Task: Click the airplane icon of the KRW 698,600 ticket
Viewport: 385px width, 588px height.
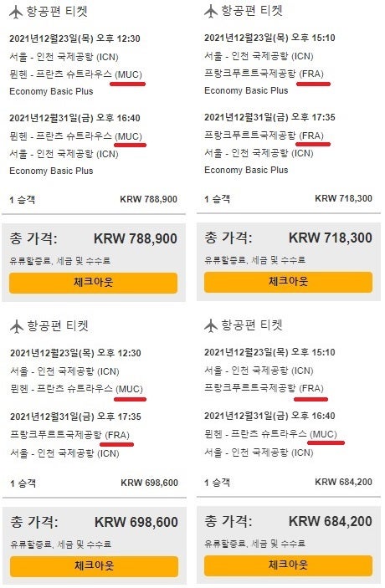Action: (17, 326)
